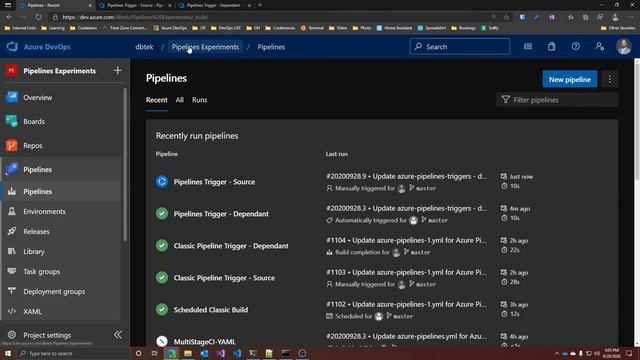Click the Pipeline column header
Viewport: 640px width, 360px height.
(167, 154)
